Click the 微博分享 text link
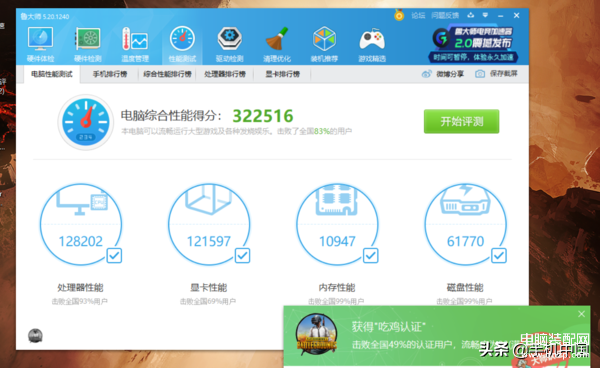 [x=450, y=74]
